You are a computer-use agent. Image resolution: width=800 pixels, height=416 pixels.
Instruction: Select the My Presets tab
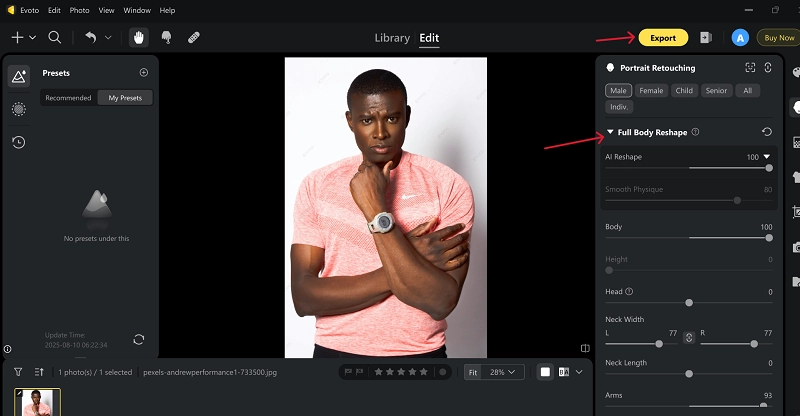pyautogui.click(x=125, y=97)
